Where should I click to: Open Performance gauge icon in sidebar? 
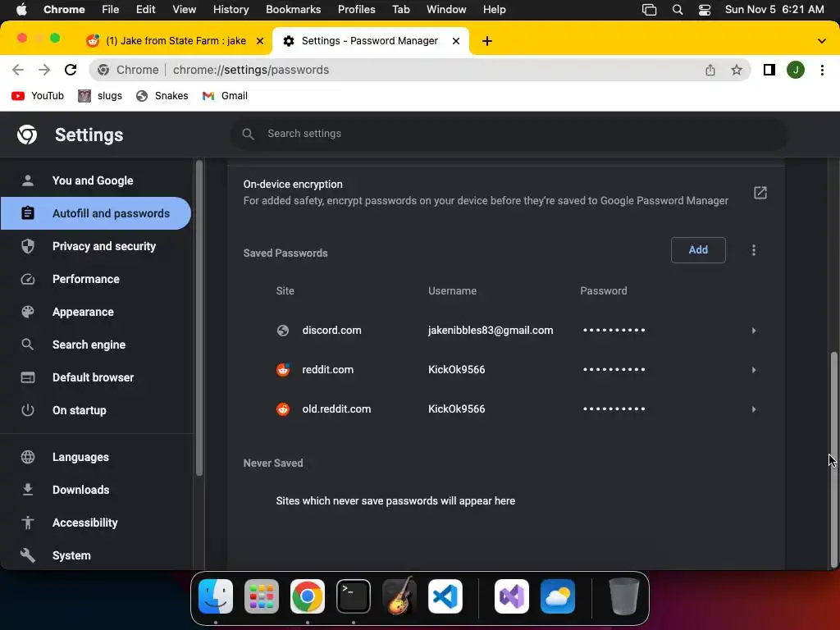(x=28, y=279)
